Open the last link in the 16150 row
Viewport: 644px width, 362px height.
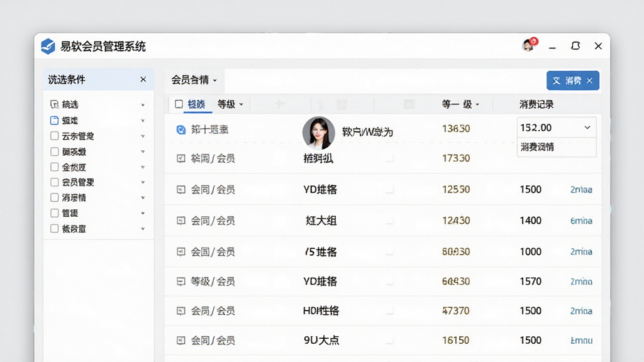(581, 340)
